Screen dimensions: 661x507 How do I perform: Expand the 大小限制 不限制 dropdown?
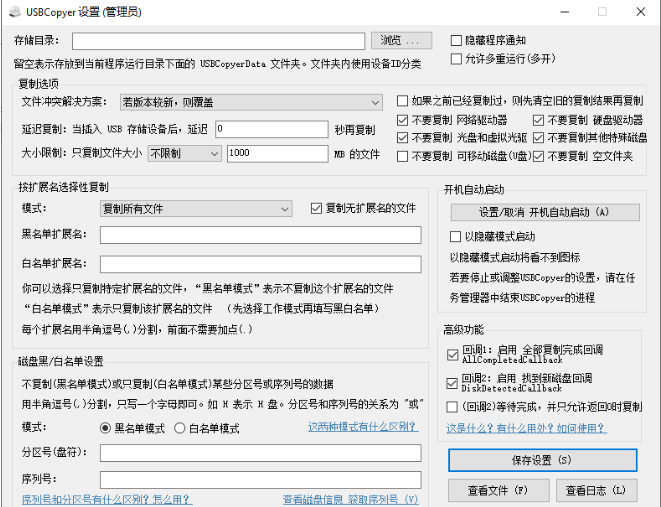tap(184, 154)
